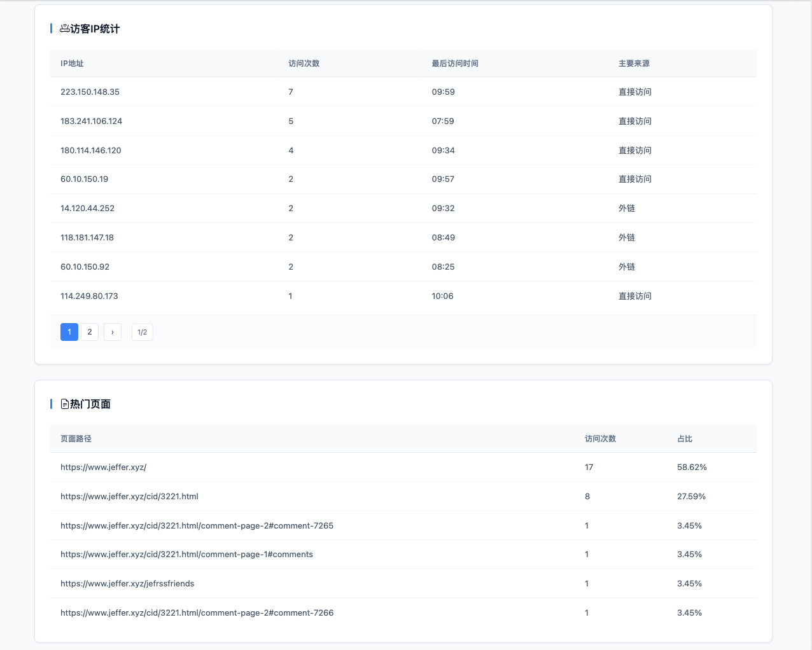This screenshot has height=650, width=812.
Task: Open the jefrssfriends page link
Action: point(127,584)
